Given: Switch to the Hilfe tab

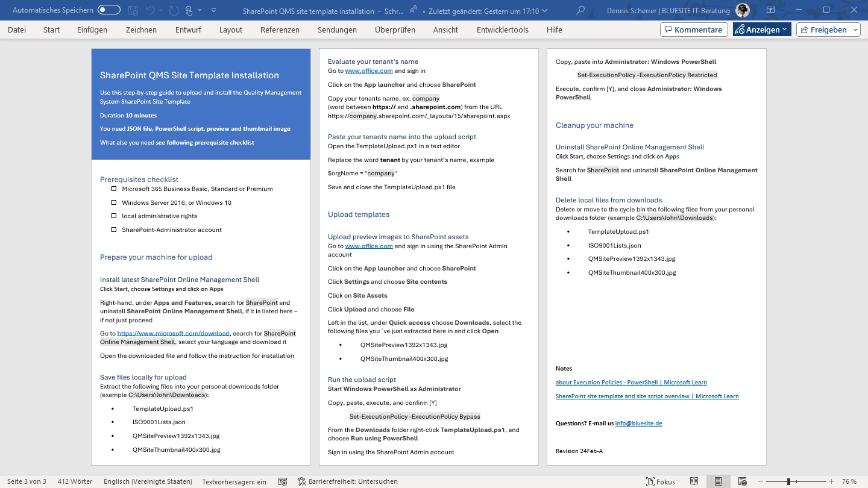Looking at the screenshot, I should tap(554, 30).
